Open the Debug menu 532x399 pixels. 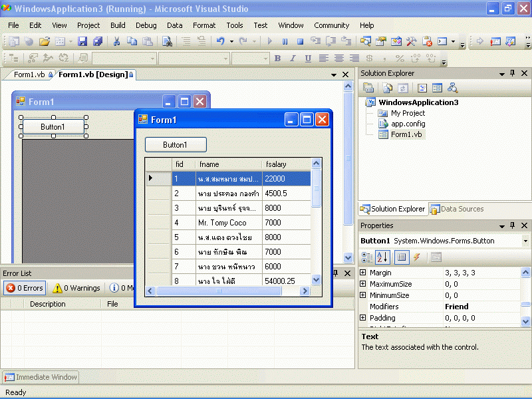[x=146, y=25]
